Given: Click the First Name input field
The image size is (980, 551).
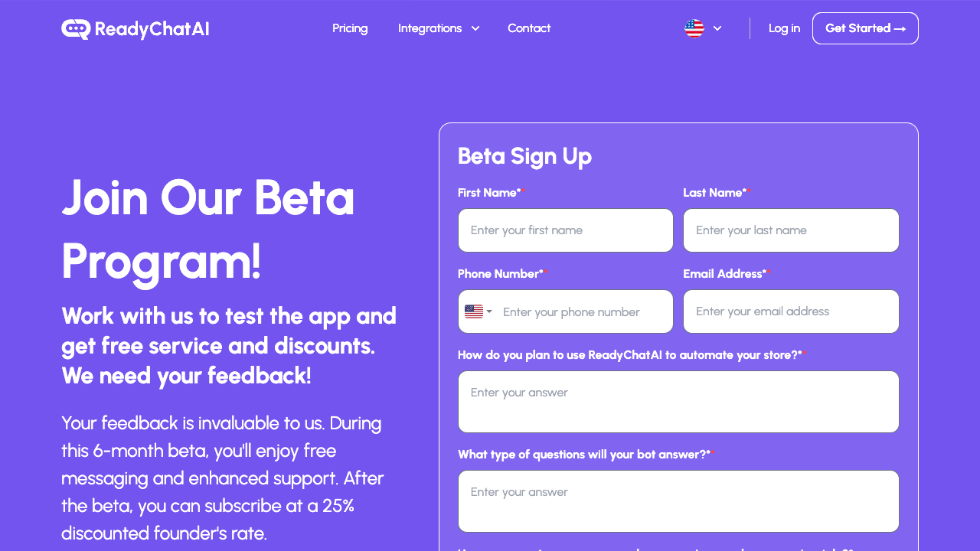Looking at the screenshot, I should point(565,230).
